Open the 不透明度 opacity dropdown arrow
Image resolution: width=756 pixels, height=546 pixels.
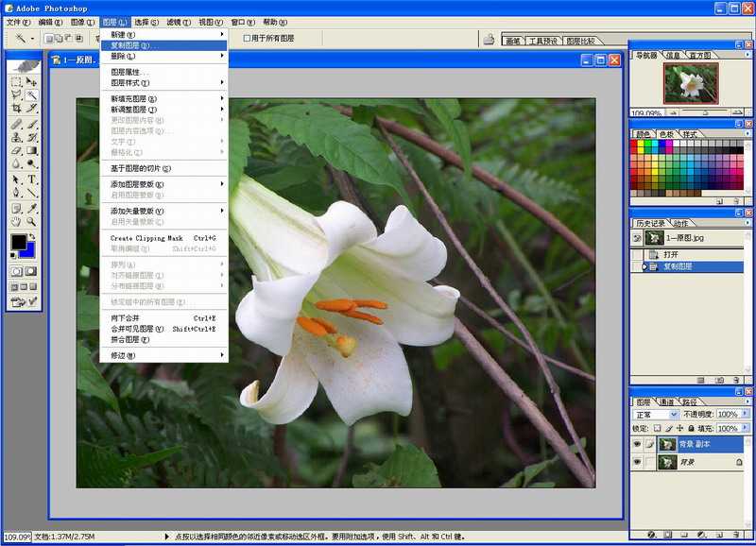[x=745, y=414]
